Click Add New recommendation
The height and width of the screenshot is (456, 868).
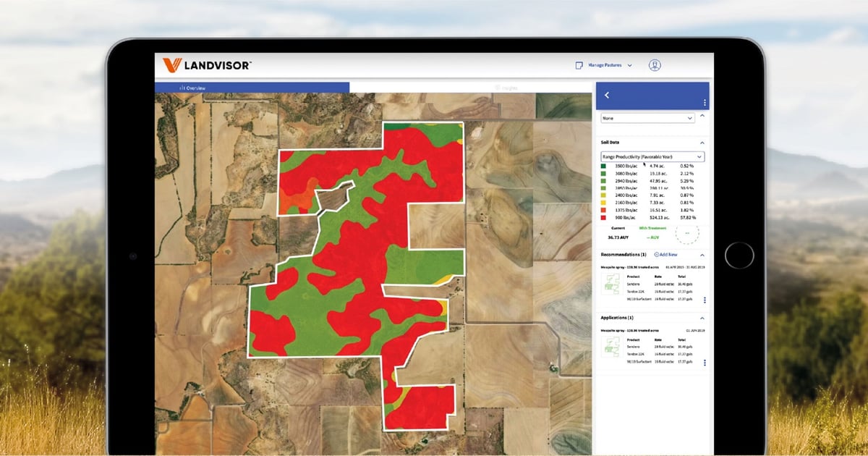point(667,255)
